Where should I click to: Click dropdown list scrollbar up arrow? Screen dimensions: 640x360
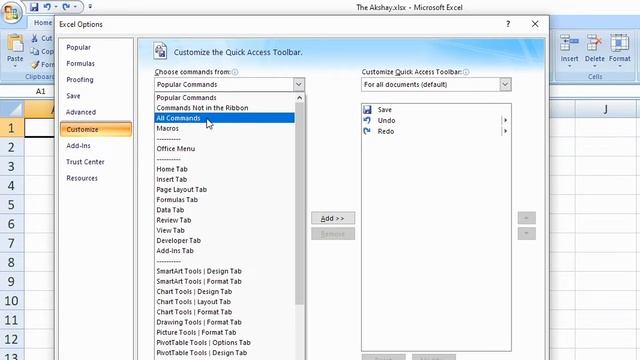pos(300,98)
